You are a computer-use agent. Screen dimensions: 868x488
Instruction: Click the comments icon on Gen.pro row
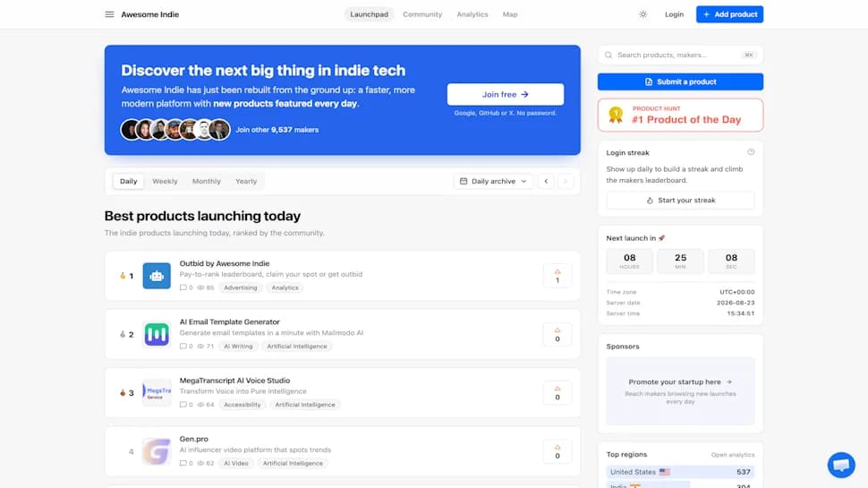point(183,463)
